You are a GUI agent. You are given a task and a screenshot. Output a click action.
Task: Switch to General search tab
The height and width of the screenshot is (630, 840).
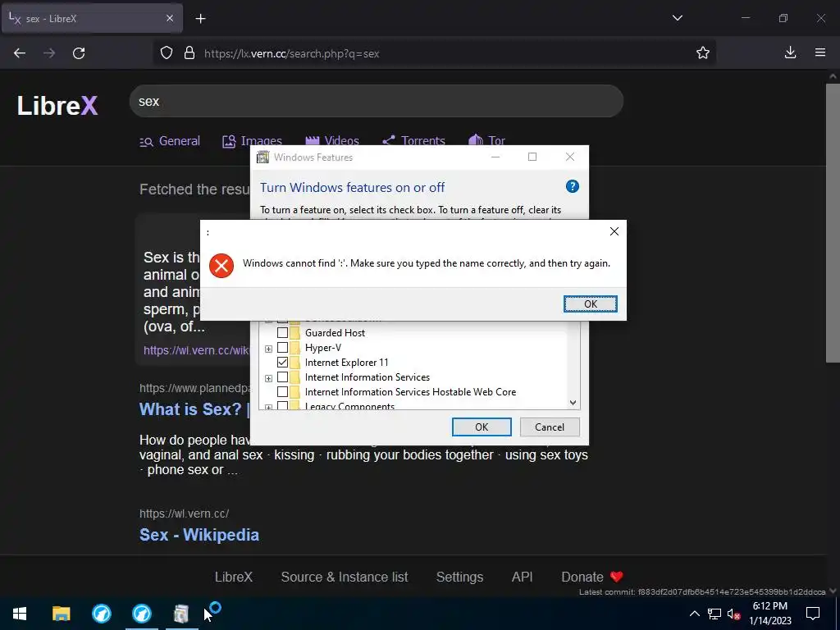click(170, 141)
